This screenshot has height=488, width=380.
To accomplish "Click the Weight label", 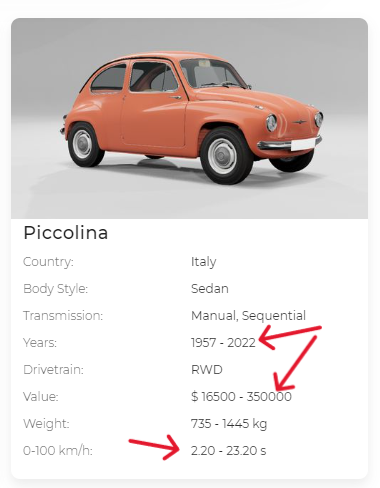I will coord(46,424).
